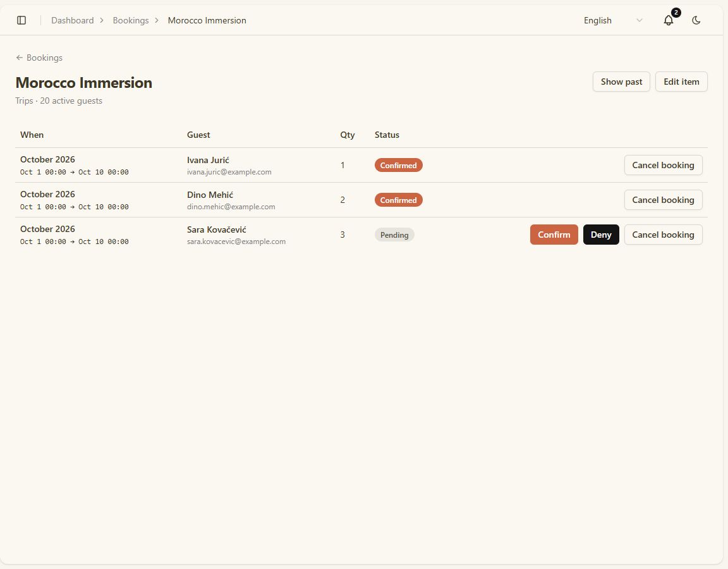Click the Status column header
728x569 pixels.
click(x=387, y=135)
